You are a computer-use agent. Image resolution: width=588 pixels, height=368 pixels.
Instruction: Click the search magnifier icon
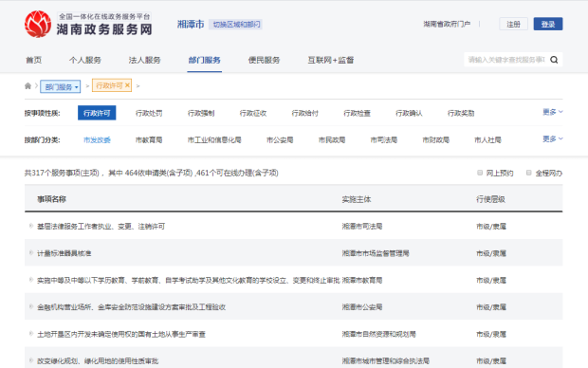tap(554, 60)
